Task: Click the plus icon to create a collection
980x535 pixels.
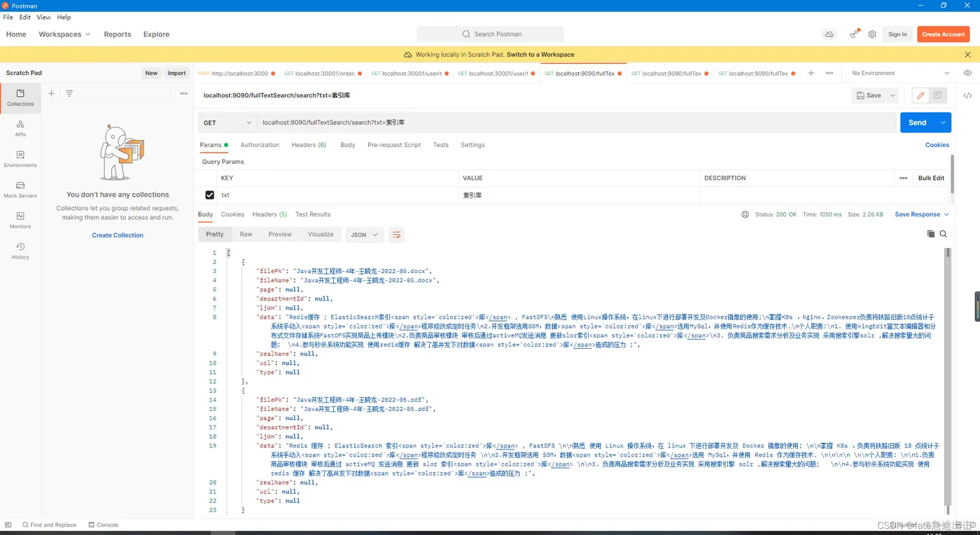Action: (51, 93)
